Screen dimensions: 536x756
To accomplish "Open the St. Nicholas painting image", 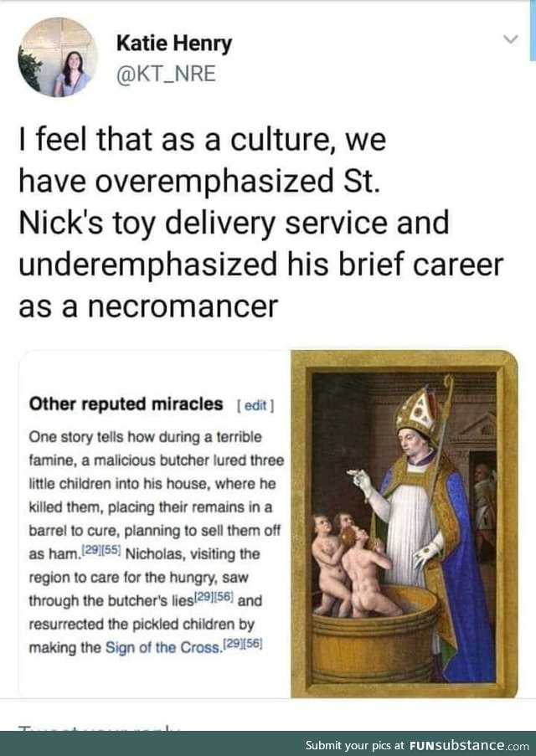I will [405, 523].
